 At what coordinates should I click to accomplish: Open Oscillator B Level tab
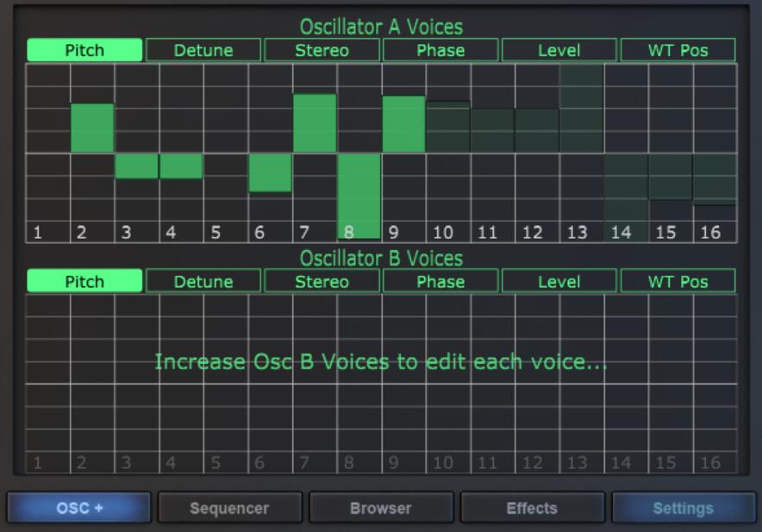tap(559, 281)
